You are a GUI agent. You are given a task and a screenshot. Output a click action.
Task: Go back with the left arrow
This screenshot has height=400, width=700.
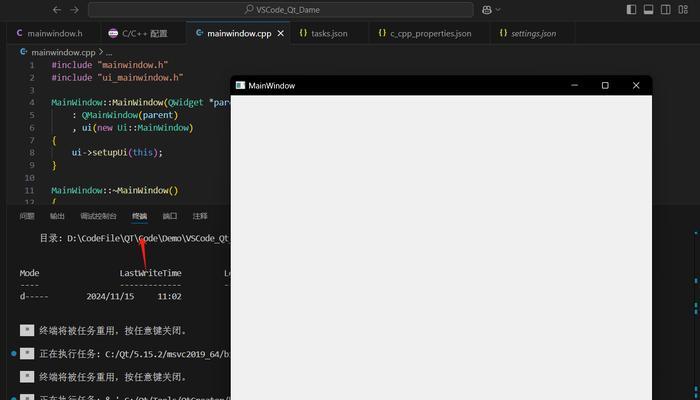coord(57,10)
